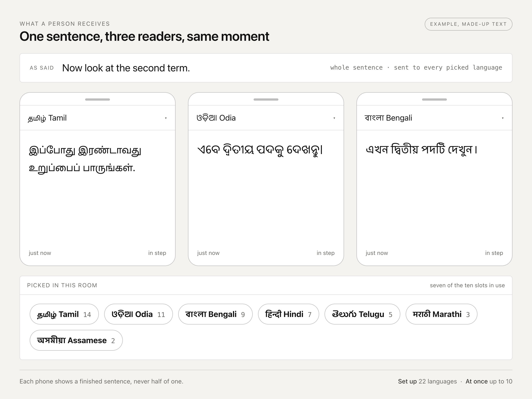Click the heading 'One sentence, three readers, same moment'
This screenshot has height=399, width=532.
click(x=144, y=37)
